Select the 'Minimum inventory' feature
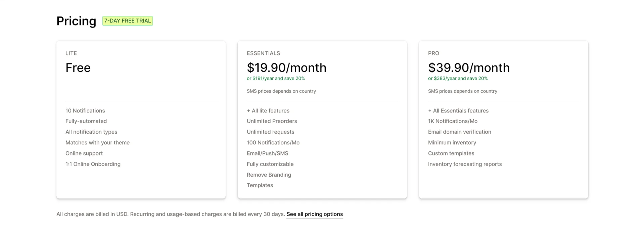Screen dimensions: 644x231 452,143
